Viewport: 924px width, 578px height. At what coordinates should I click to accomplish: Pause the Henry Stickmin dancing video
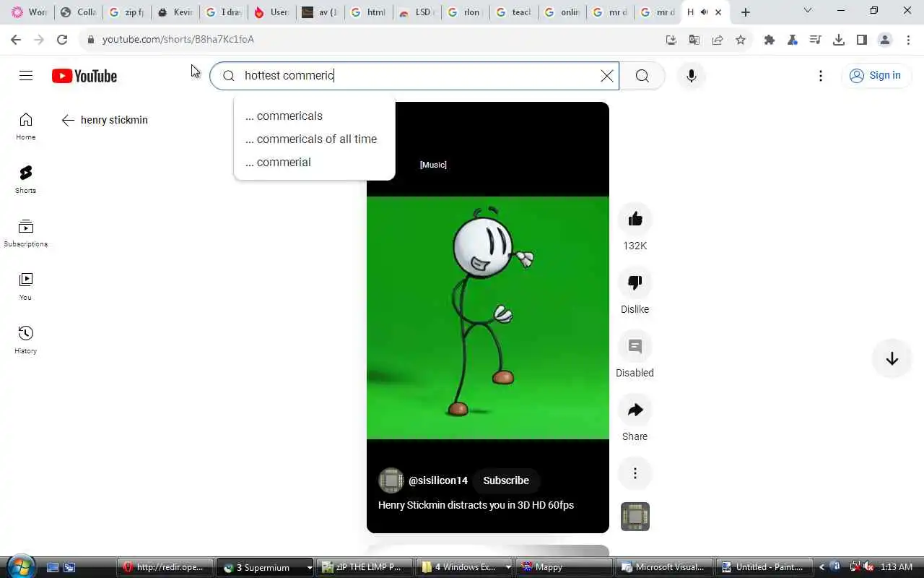(488, 318)
